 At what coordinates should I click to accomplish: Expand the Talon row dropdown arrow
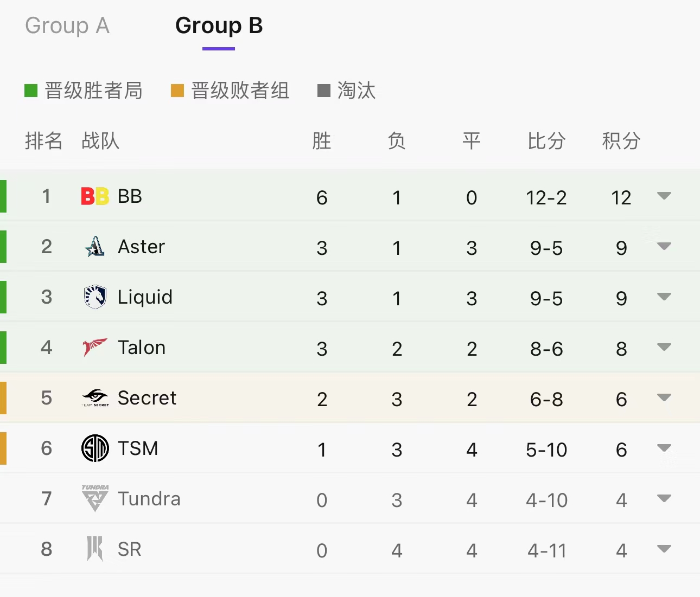pyautogui.click(x=664, y=347)
